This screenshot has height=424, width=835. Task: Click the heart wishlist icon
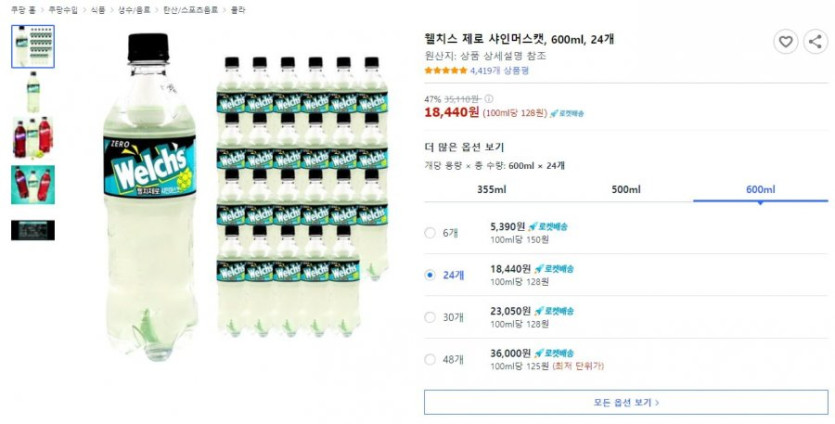(786, 42)
